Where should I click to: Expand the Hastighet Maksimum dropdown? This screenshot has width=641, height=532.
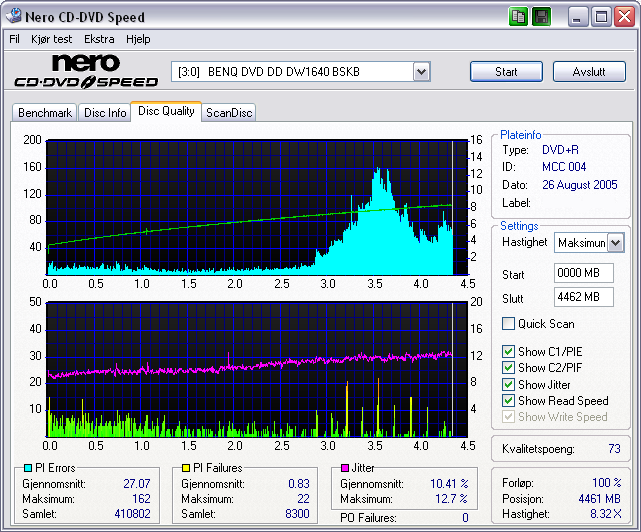pos(616,243)
